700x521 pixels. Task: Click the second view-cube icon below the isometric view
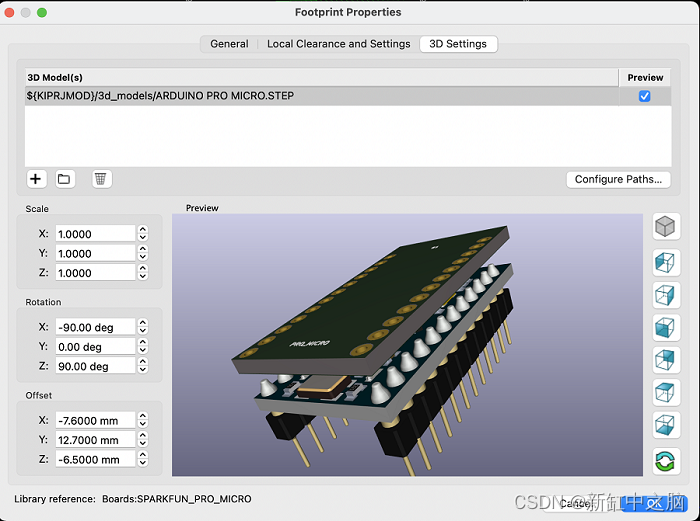click(x=666, y=262)
